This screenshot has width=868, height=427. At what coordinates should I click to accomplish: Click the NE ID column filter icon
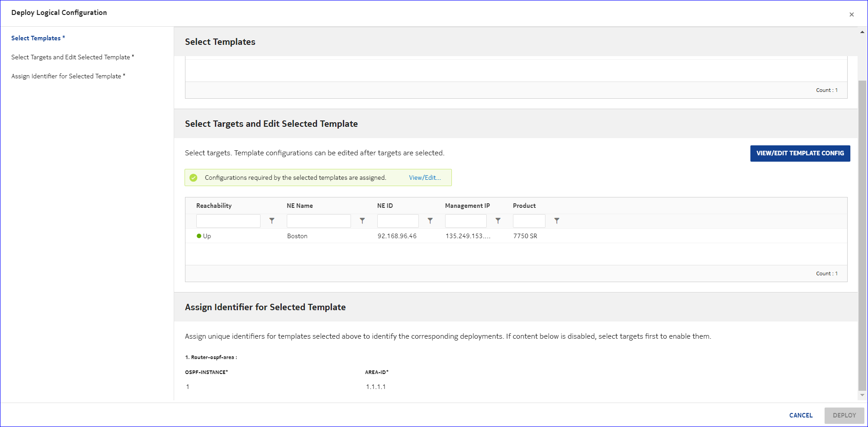[x=430, y=221]
